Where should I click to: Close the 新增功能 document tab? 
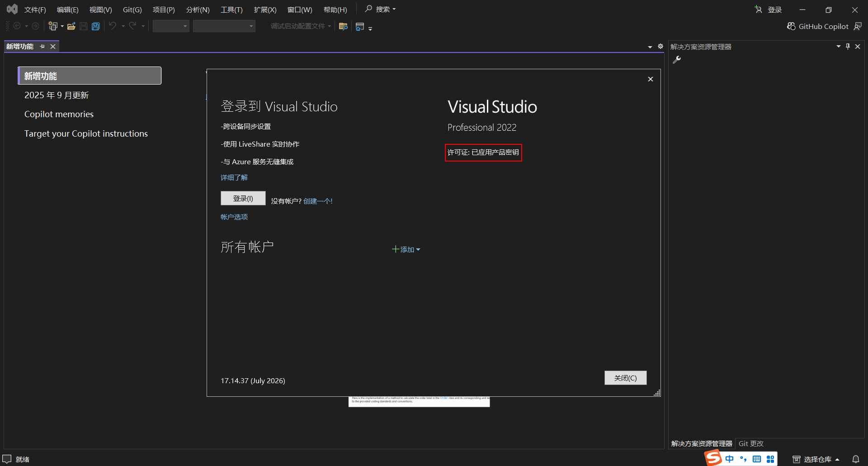[x=53, y=47]
